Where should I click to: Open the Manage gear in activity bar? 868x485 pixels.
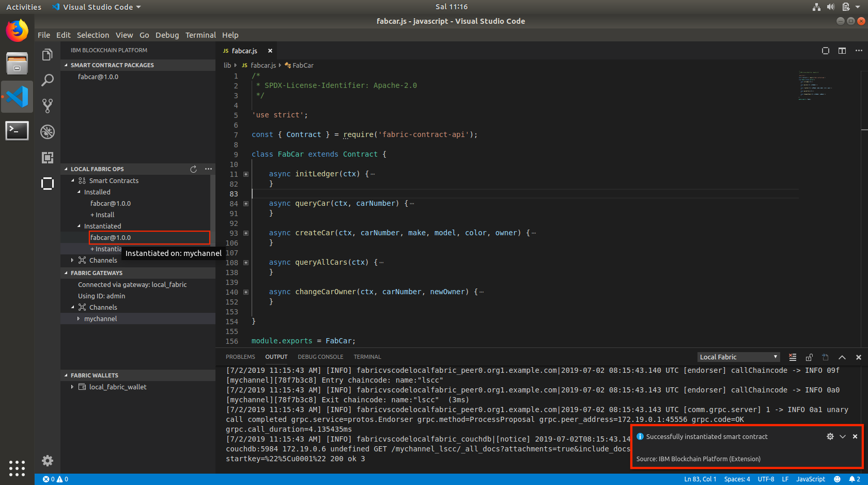pyautogui.click(x=48, y=460)
